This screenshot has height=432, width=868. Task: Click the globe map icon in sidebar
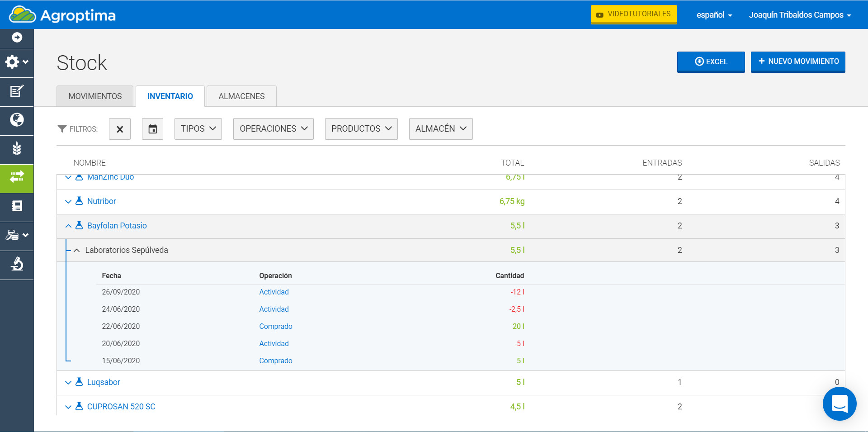(x=17, y=120)
